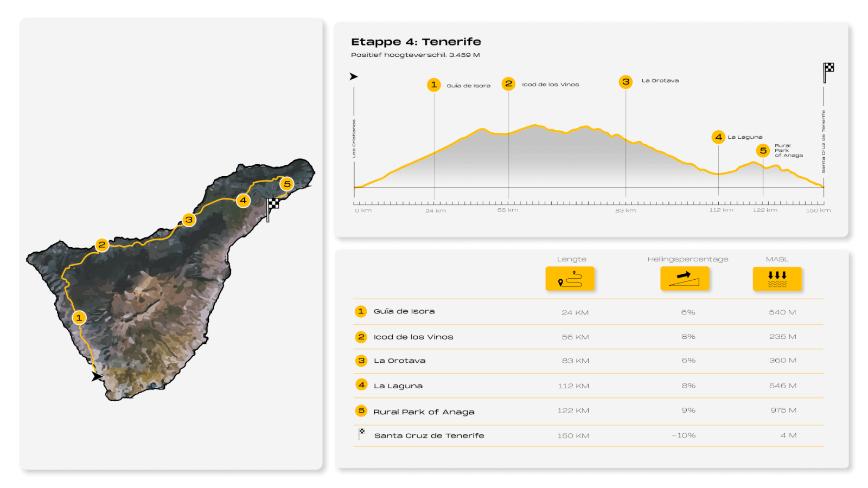This screenshot has width=868, height=488.
Task: Click the 4 M altitude value
Action: tap(789, 435)
